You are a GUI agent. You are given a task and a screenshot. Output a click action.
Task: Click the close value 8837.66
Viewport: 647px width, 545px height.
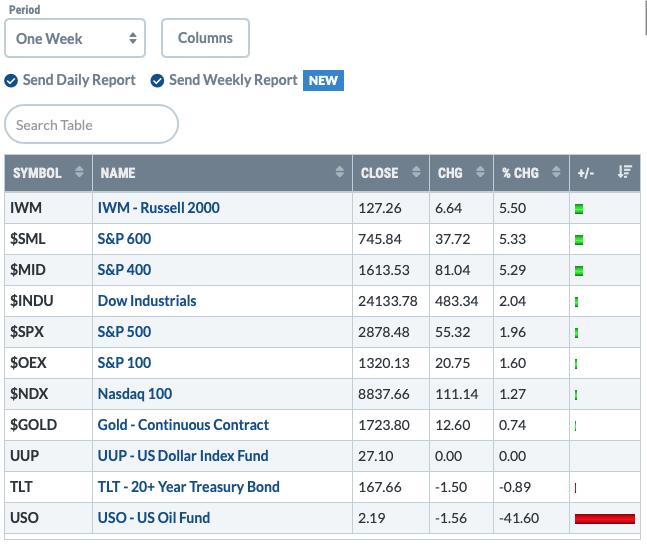(x=384, y=394)
